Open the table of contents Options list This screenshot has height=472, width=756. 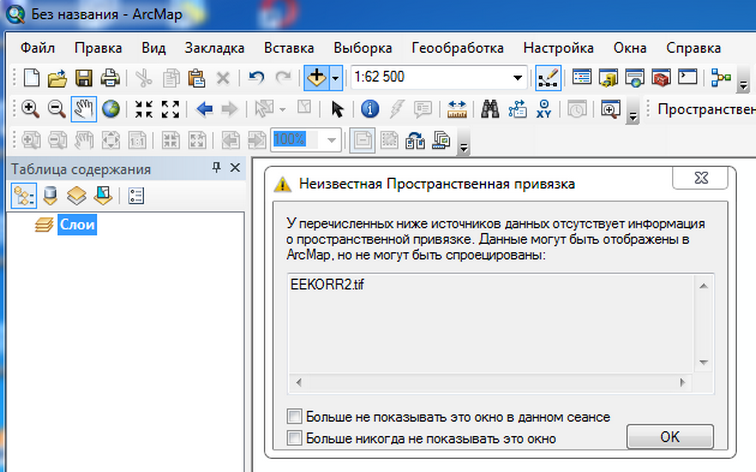pos(137,196)
